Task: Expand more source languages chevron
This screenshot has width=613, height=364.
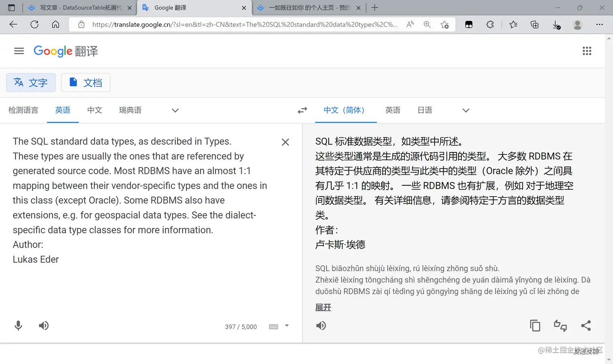Action: [175, 110]
